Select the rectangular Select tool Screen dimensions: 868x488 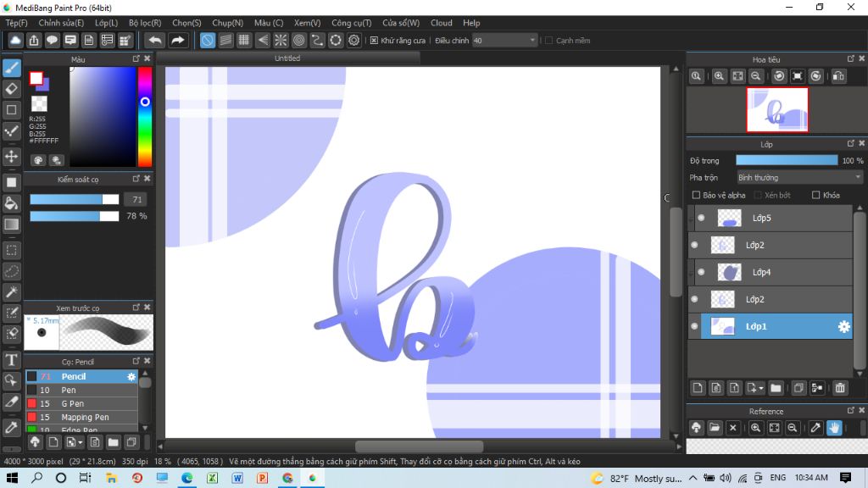click(12, 250)
